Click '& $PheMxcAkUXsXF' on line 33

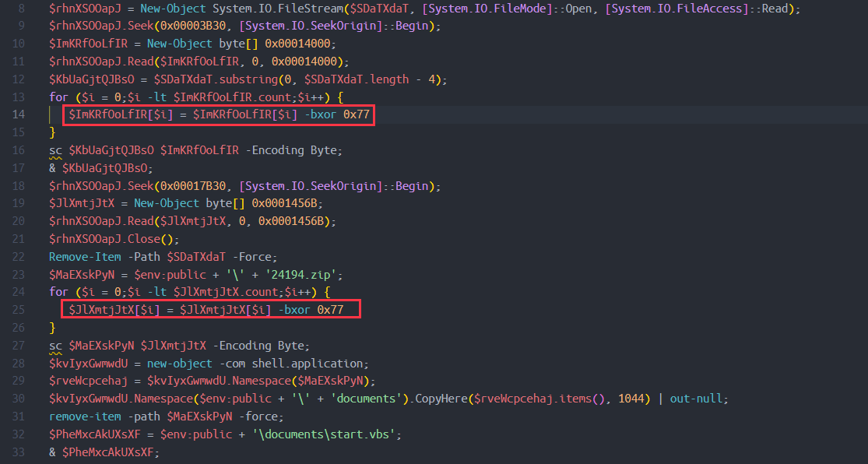[x=100, y=452]
